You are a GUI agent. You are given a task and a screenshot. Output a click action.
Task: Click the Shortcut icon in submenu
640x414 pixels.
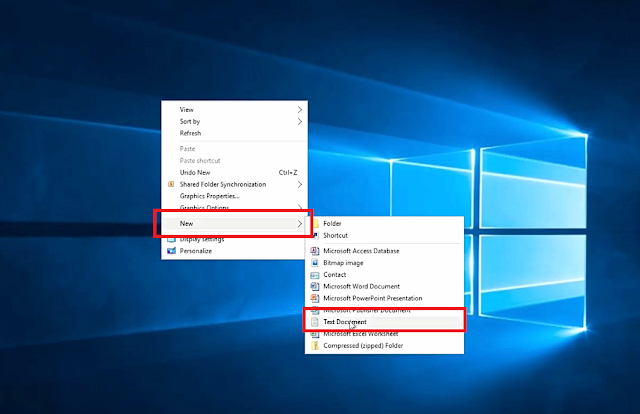(316, 235)
